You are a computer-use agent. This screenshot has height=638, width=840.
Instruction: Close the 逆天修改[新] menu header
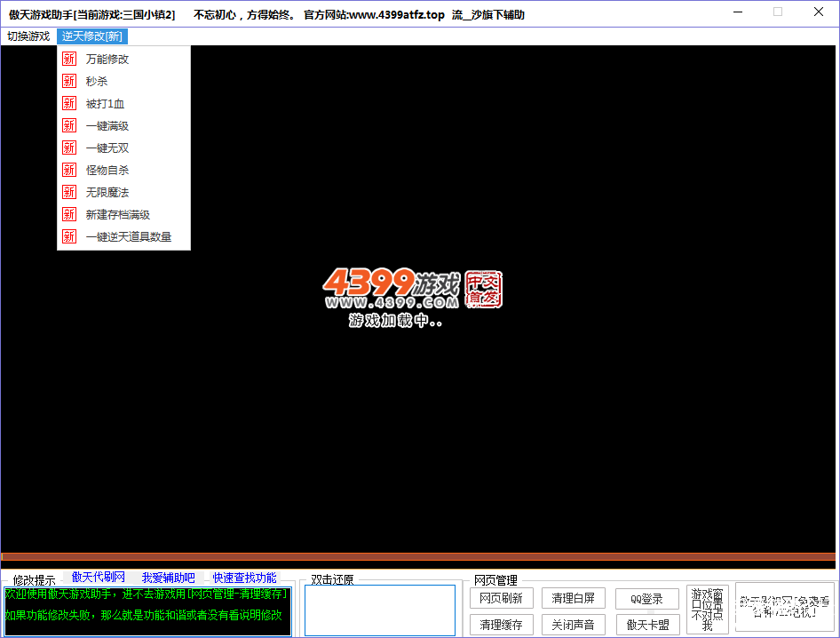point(92,36)
